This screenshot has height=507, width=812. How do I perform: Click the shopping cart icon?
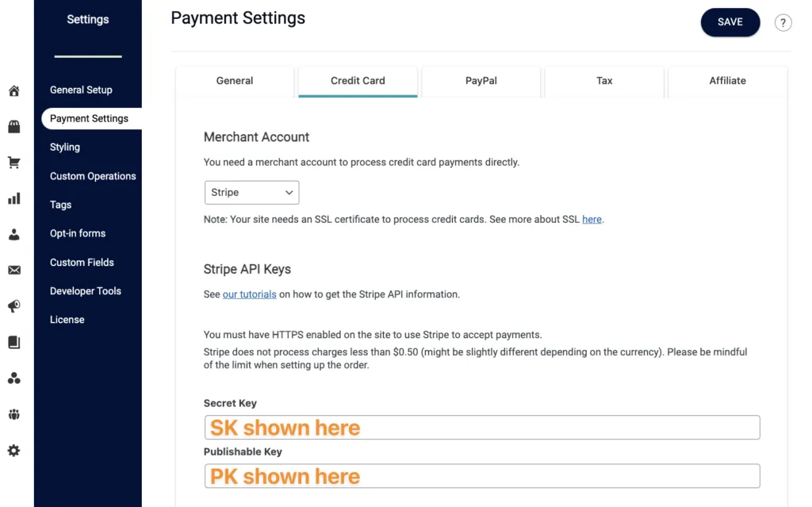14,163
